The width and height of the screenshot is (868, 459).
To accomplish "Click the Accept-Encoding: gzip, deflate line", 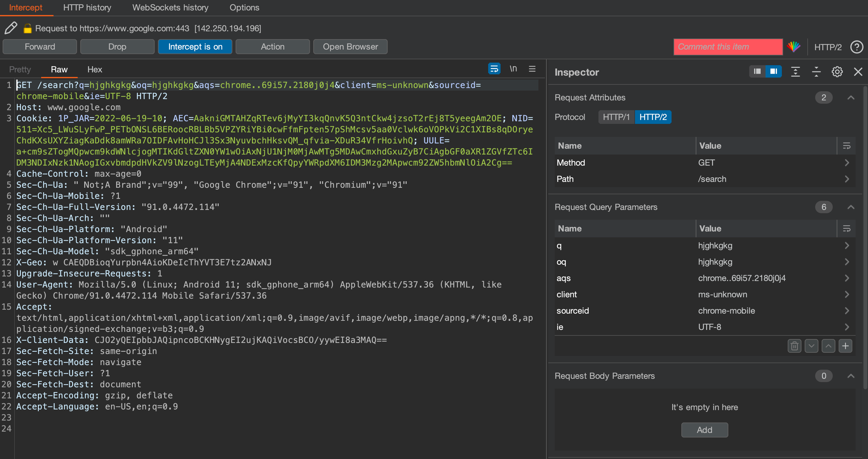I will coord(94,395).
